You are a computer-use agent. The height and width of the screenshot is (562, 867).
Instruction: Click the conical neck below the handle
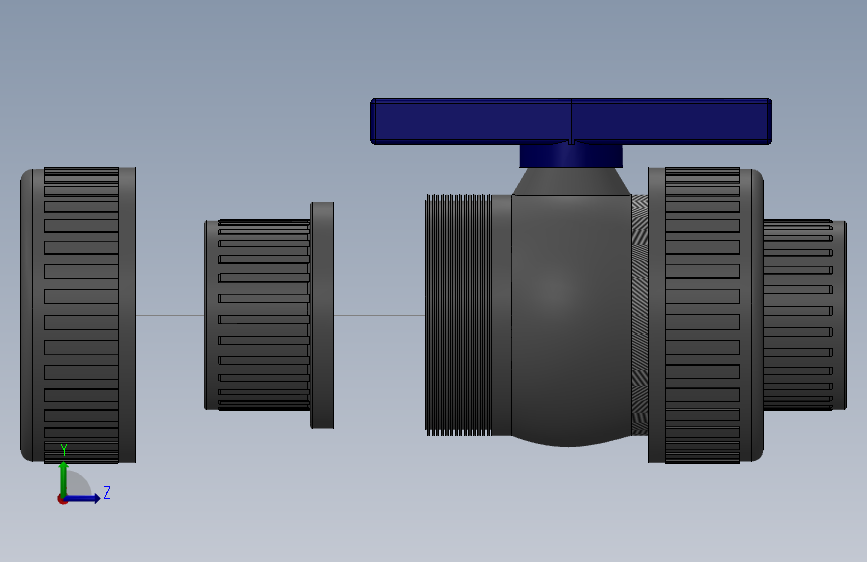pos(571,181)
